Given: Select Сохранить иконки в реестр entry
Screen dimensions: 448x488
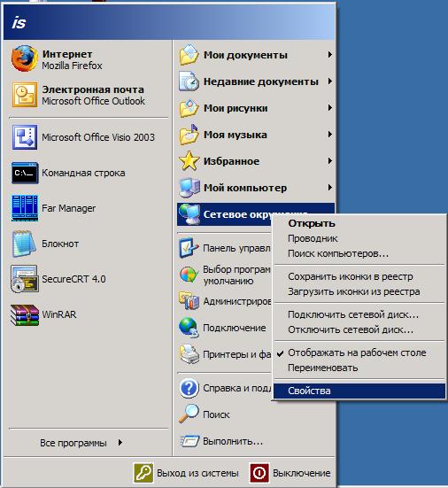Looking at the screenshot, I should click(x=359, y=276).
